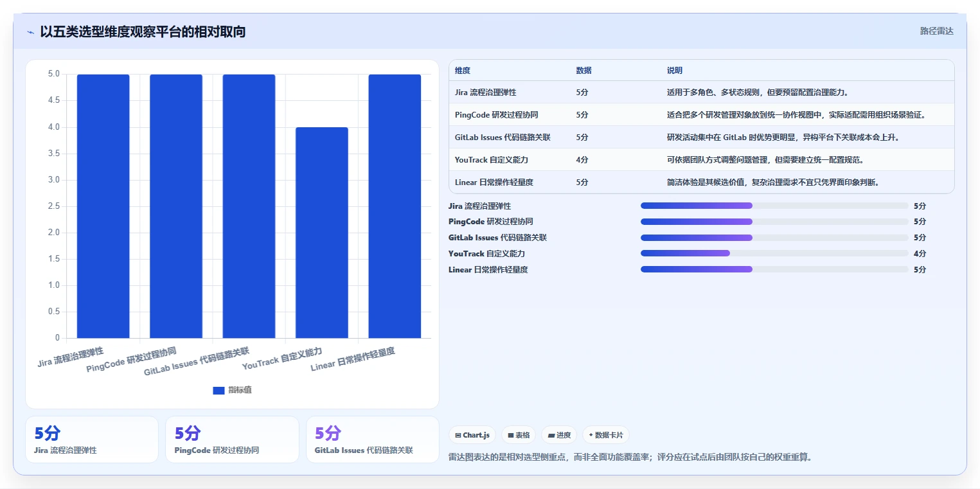The height and width of the screenshot is (489, 980).
Task: Click the slanted x-axis label "PingCode 研发过程协同"
Action: pos(132,360)
